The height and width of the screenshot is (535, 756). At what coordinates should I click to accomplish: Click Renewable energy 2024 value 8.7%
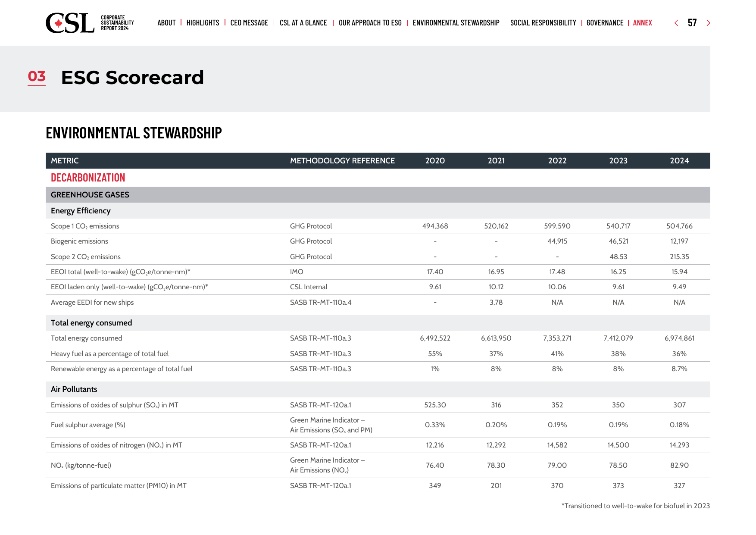point(679,369)
